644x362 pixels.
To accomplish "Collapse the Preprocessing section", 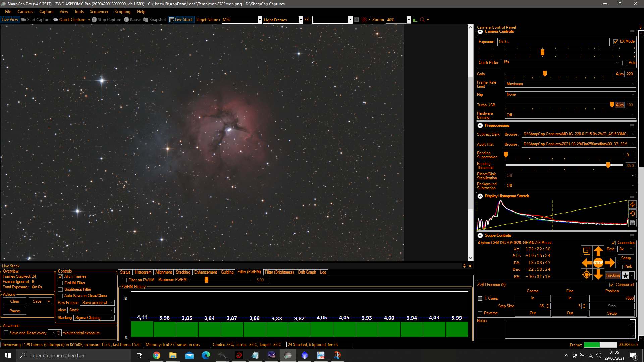I will [480, 125].
